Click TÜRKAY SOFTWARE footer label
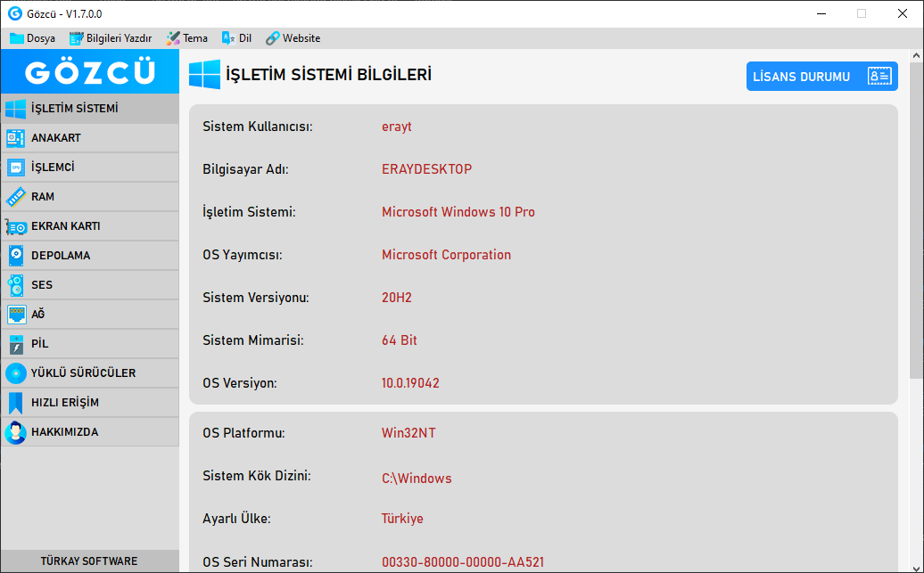 89,561
